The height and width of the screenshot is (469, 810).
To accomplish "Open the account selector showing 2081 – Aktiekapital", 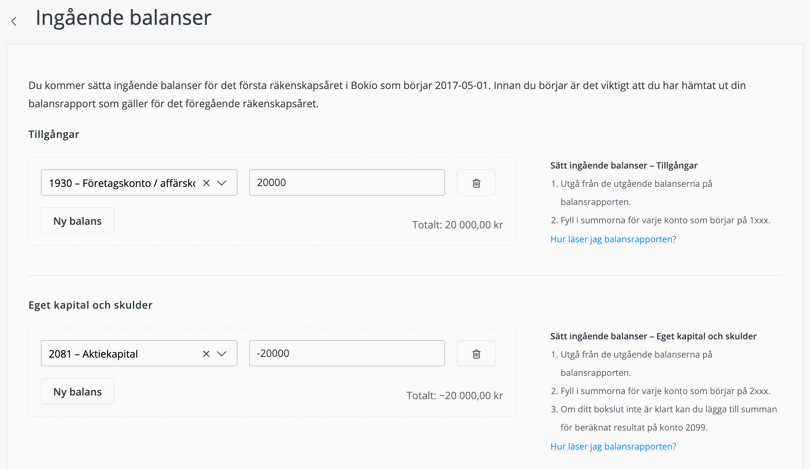I will 120,354.
